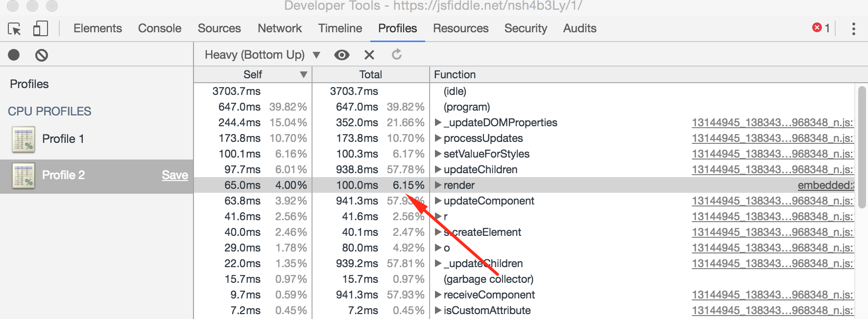Expand the updateChildren row
The width and height of the screenshot is (868, 319).
(438, 169)
